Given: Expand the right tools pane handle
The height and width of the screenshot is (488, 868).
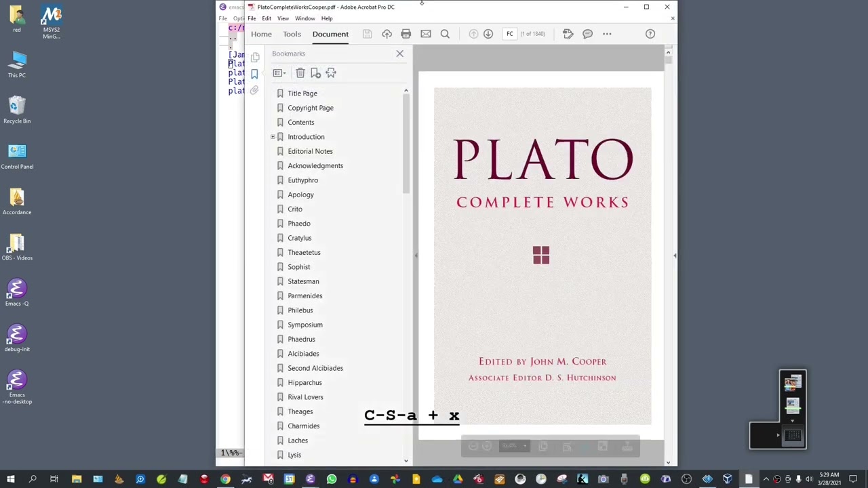Looking at the screenshot, I should tap(674, 256).
